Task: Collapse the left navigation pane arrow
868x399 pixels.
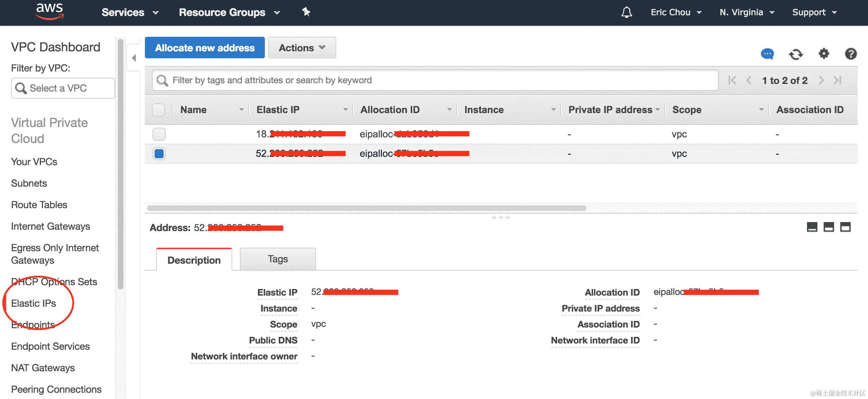Action: point(134,58)
